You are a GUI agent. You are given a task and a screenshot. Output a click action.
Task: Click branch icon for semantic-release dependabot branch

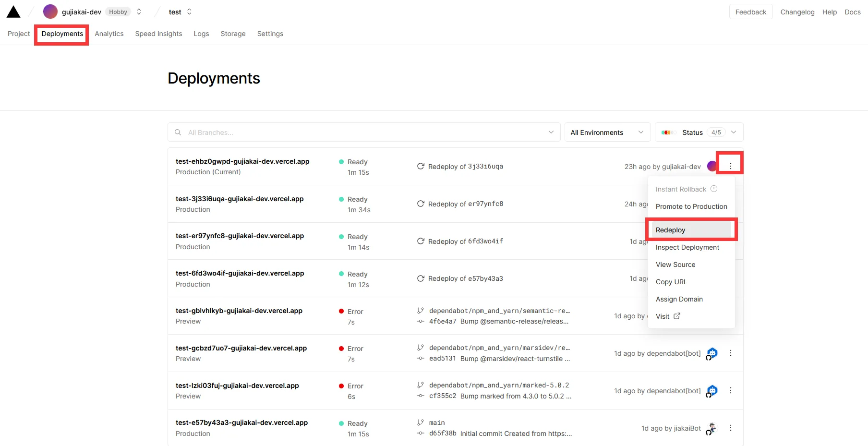421,311
